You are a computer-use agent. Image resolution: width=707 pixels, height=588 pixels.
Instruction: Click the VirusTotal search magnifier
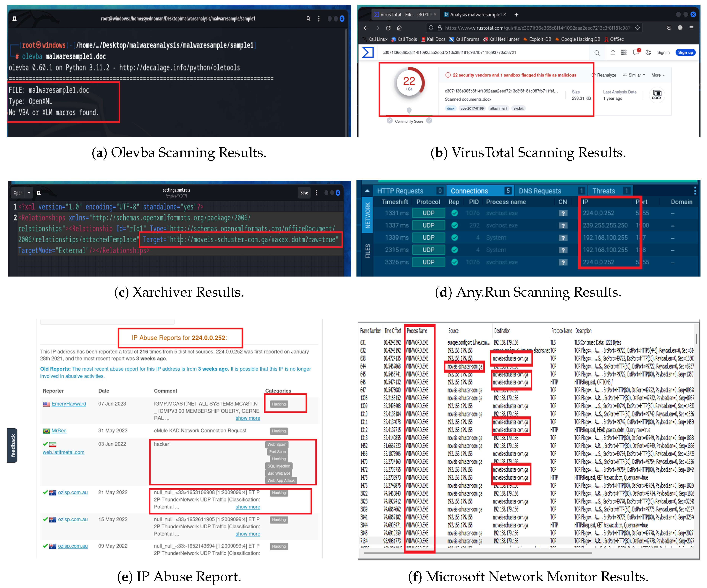pos(597,53)
